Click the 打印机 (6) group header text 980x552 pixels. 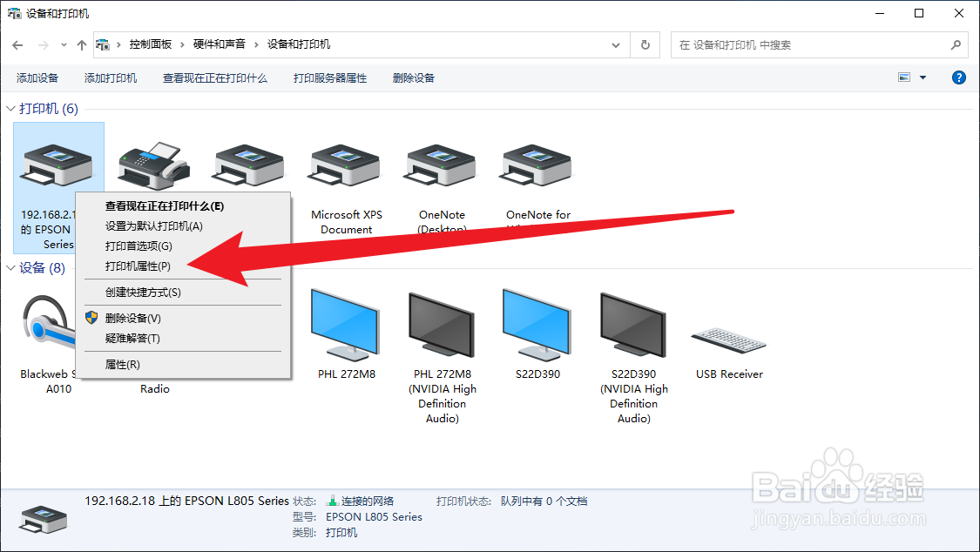49,109
